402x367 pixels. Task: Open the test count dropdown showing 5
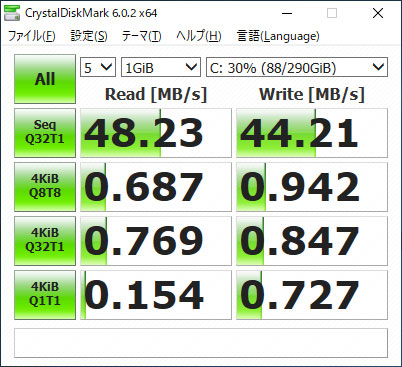(98, 67)
